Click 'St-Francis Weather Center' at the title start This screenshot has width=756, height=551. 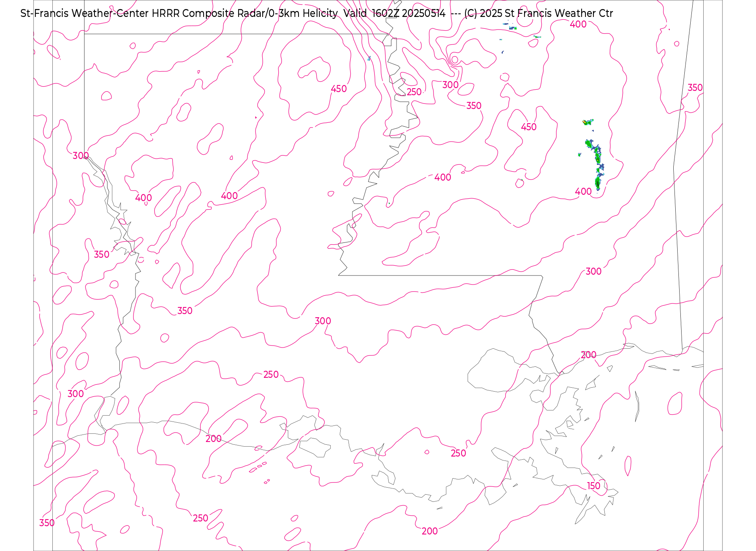pos(85,13)
